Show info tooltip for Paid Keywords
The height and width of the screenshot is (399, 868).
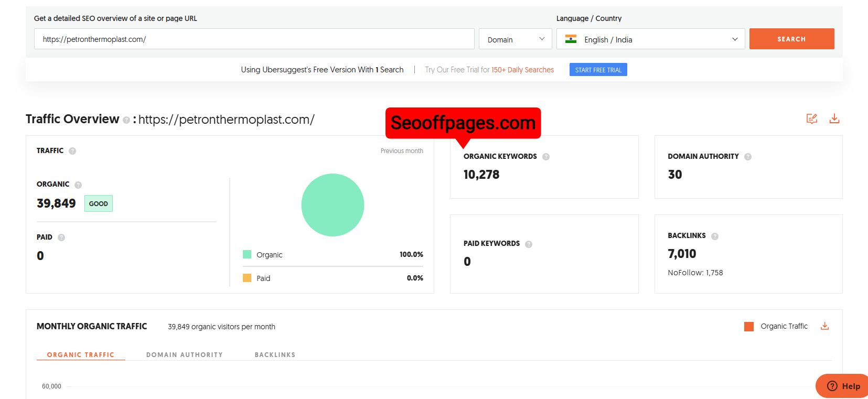tap(529, 244)
